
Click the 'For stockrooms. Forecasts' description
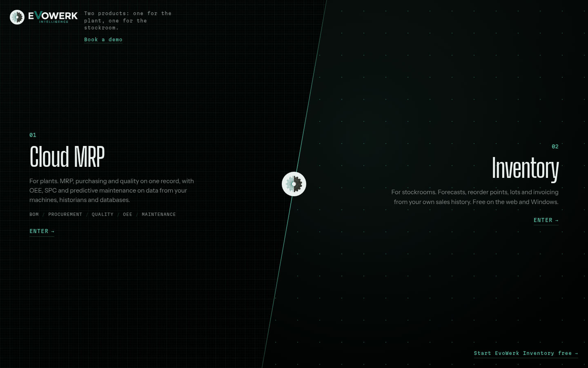475,197
